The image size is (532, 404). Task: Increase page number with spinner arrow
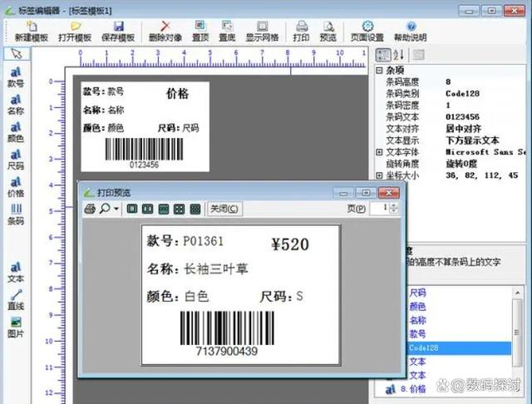(x=393, y=205)
